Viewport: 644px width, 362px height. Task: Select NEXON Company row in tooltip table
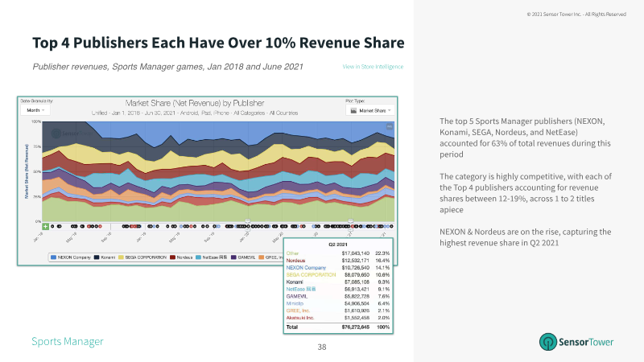tap(337, 268)
